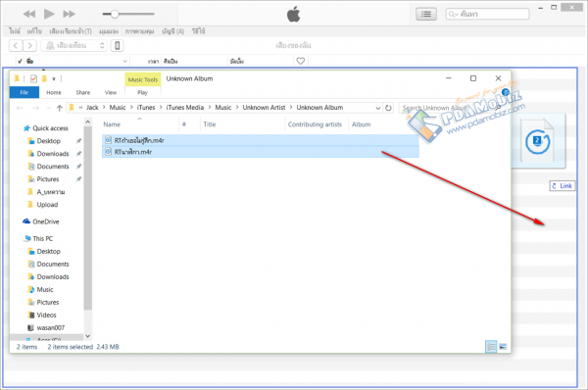Open the iTunes list view button
588x390 pixels.
tap(426, 15)
